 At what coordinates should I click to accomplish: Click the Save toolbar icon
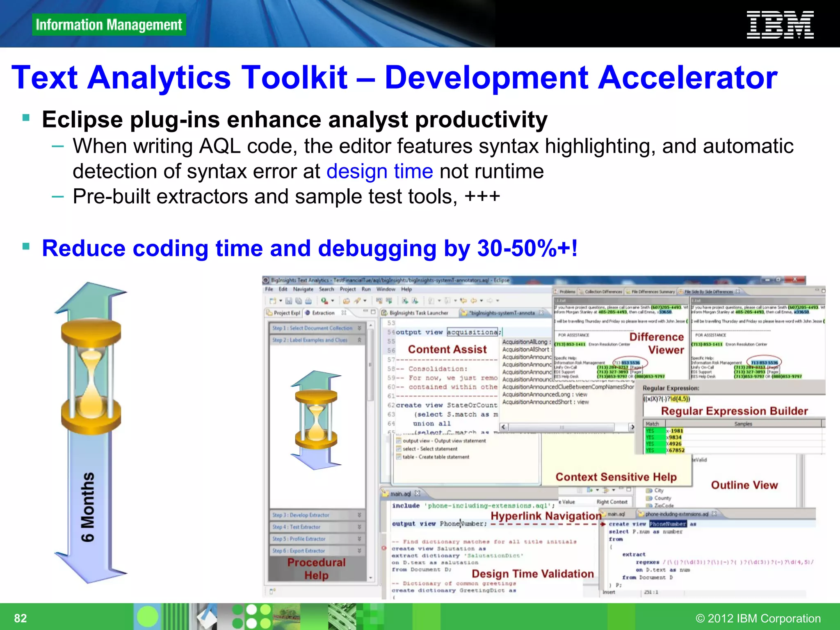[288, 301]
